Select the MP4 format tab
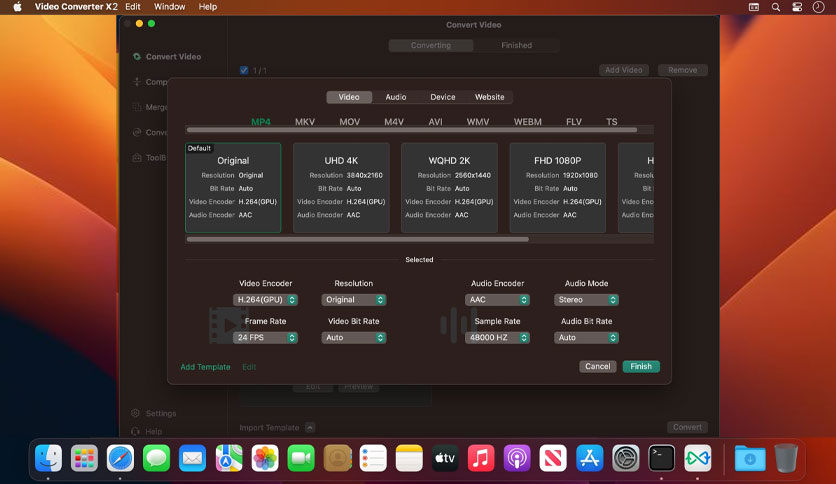The image size is (836, 484). 261,122
